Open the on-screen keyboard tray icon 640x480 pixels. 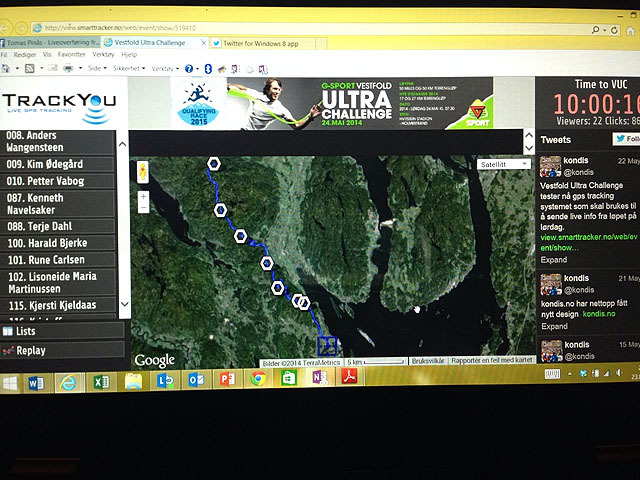pyautogui.click(x=552, y=374)
